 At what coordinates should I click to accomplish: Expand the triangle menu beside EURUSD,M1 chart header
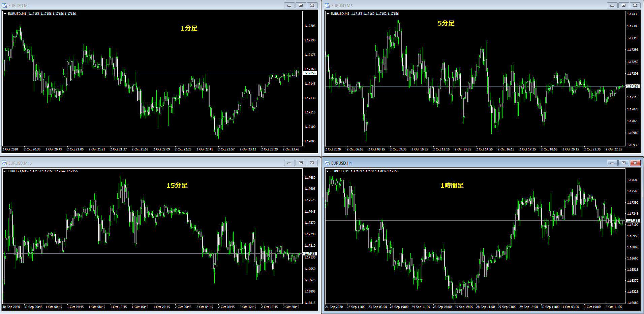[x=5, y=14]
